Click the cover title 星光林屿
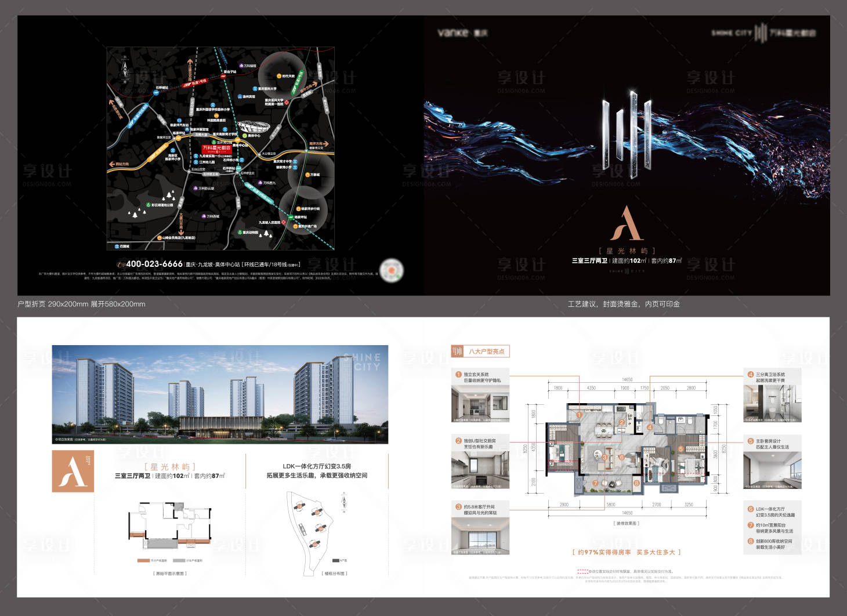Screen dimensions: 847x616 click(x=627, y=251)
